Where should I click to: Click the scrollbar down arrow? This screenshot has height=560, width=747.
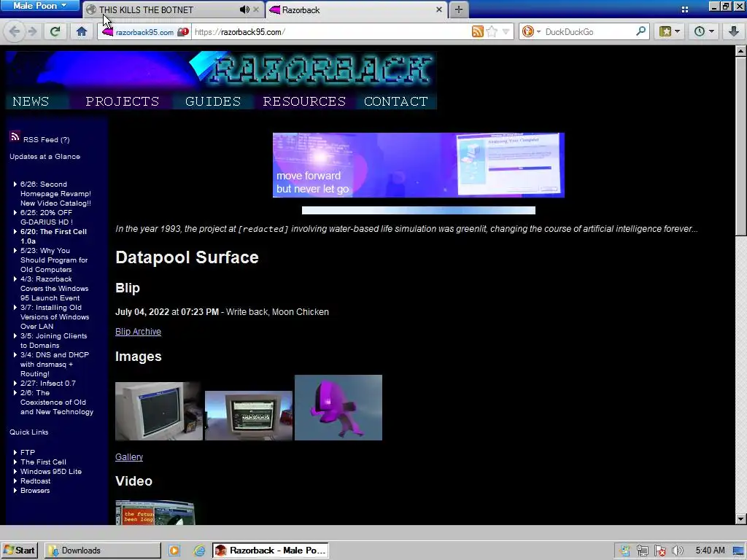[741, 519]
